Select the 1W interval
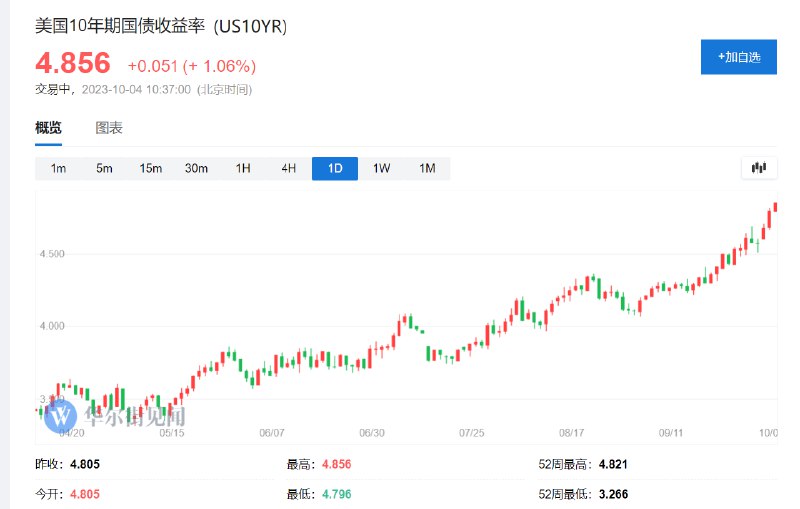 [x=381, y=168]
